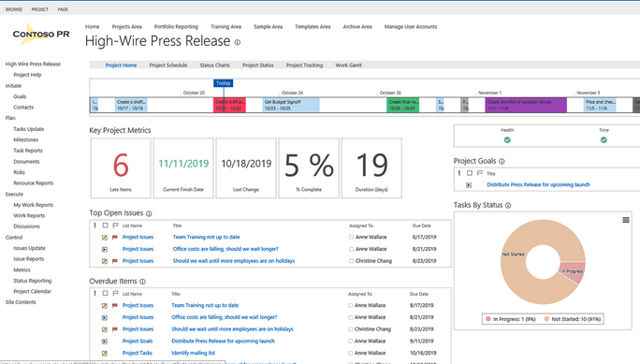The height and width of the screenshot is (364, 640).
Task: Check Anne Wallace box on Overdue Items 10/16/2019 row
Action: coord(350,353)
